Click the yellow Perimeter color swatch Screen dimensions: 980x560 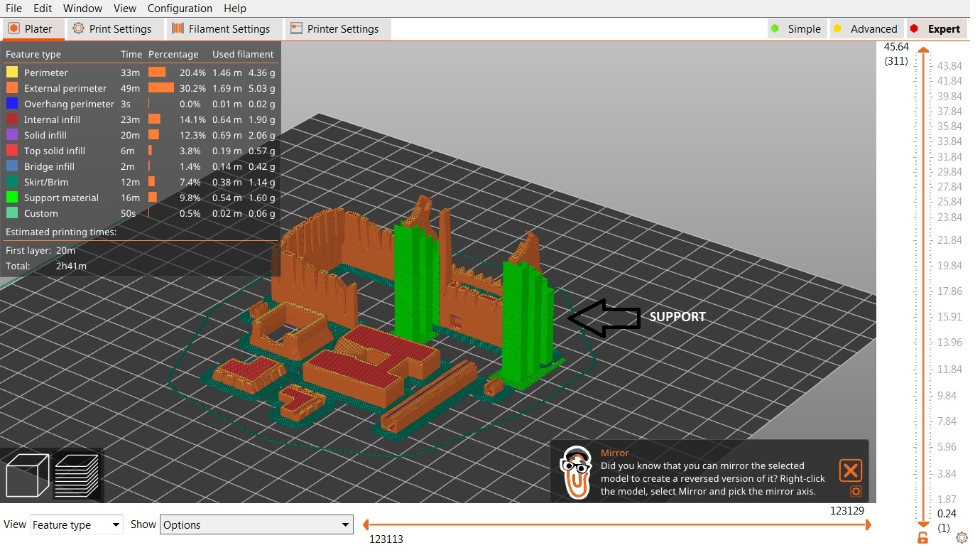[x=12, y=72]
